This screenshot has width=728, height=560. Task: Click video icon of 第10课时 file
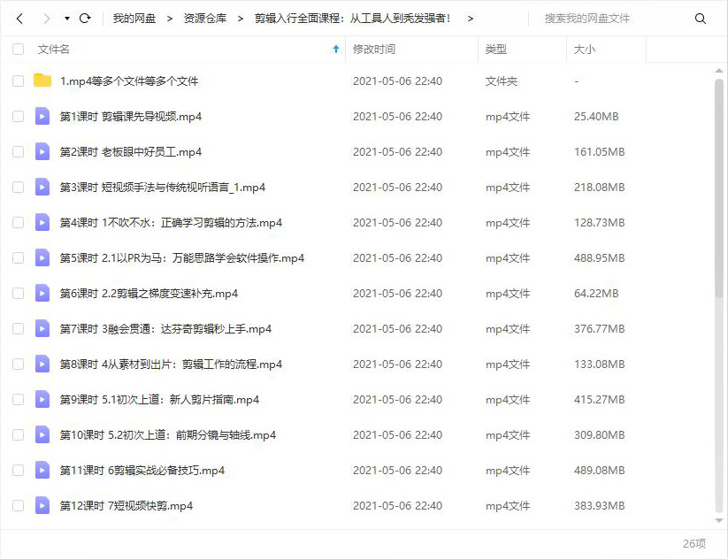click(x=42, y=434)
